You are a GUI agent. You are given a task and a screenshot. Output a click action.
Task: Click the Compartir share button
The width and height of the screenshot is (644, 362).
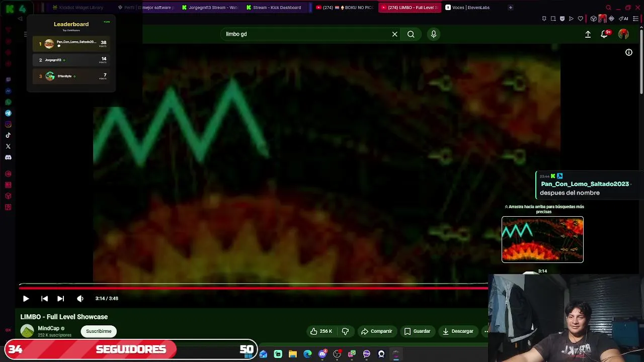(376, 331)
